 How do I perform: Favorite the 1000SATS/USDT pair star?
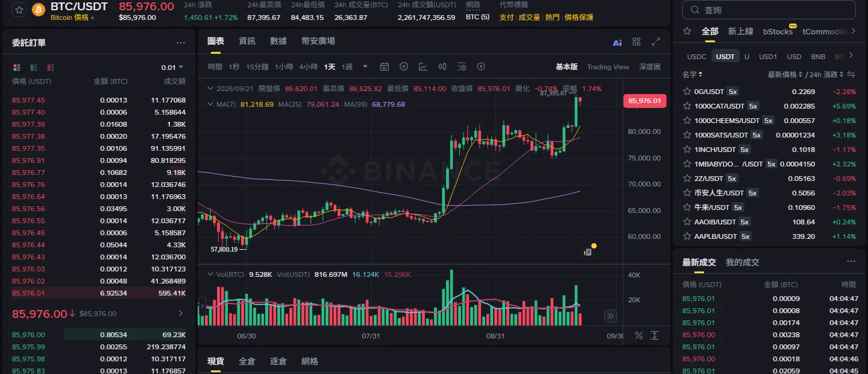687,135
